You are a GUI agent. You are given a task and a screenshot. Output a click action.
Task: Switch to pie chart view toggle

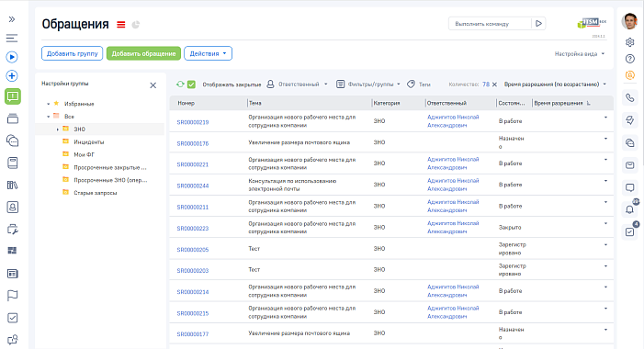click(x=136, y=25)
